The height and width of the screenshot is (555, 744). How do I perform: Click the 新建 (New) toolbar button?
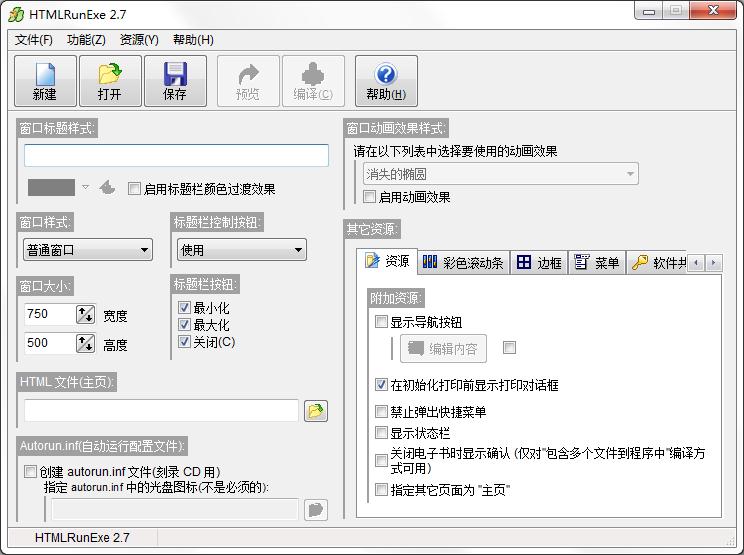45,81
